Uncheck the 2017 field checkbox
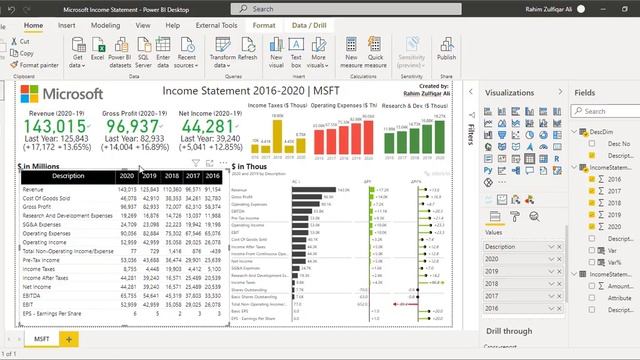The image size is (640, 360). tap(592, 191)
